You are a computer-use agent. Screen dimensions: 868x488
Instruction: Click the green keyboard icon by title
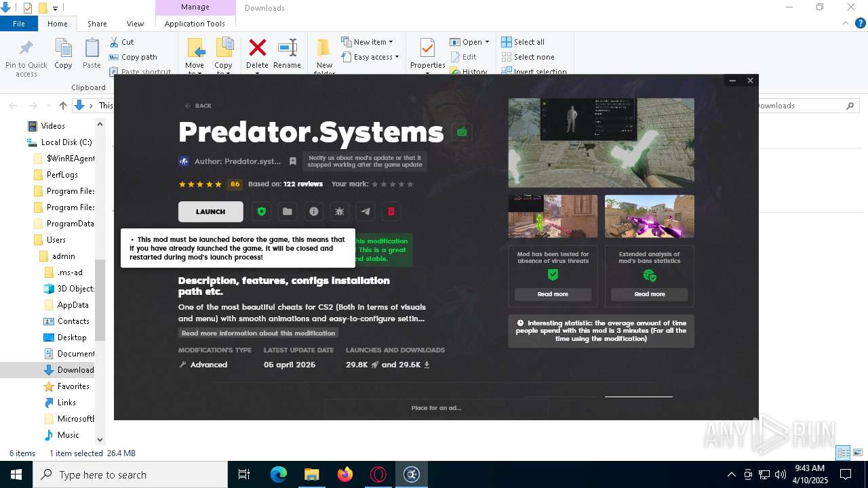point(462,132)
